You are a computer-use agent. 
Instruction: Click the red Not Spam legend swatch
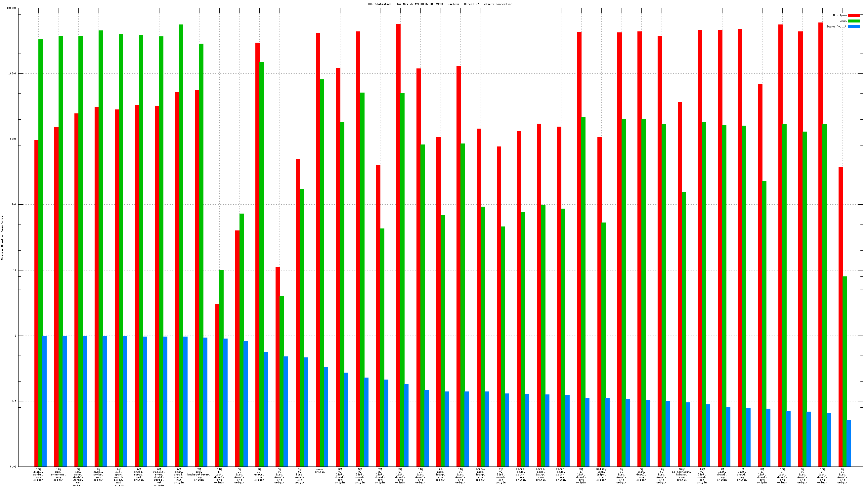click(x=853, y=15)
